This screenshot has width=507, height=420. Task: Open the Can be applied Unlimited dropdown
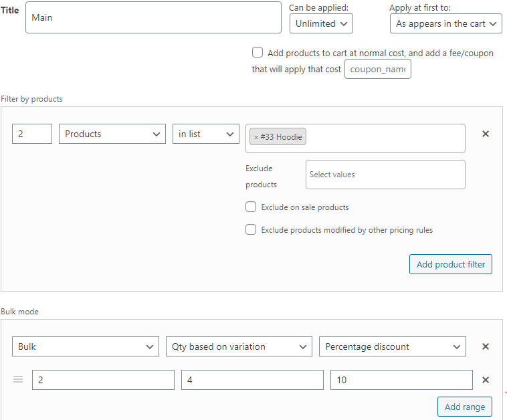[321, 23]
